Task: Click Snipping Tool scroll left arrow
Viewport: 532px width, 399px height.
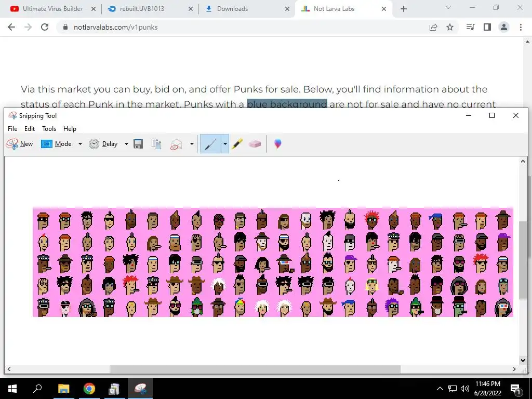Action: pos(9,369)
